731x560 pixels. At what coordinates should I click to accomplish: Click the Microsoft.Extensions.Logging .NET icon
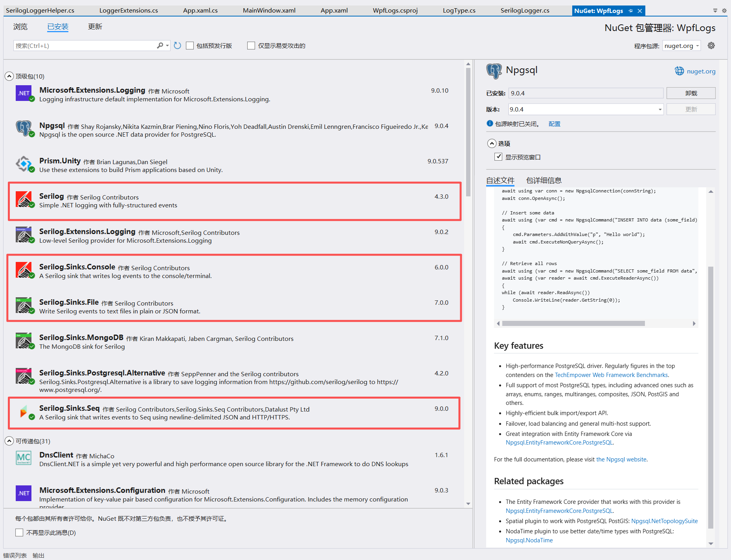(x=24, y=93)
